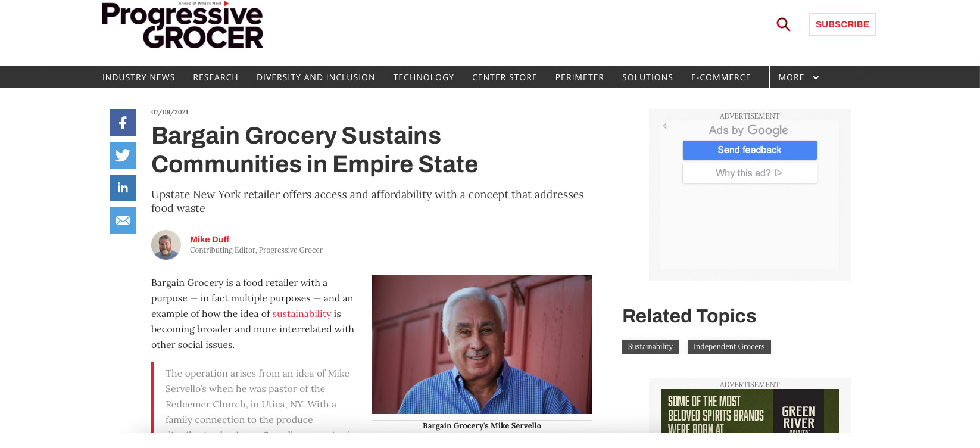Share article via email icon
The height and width of the screenshot is (448, 980).
click(x=123, y=220)
